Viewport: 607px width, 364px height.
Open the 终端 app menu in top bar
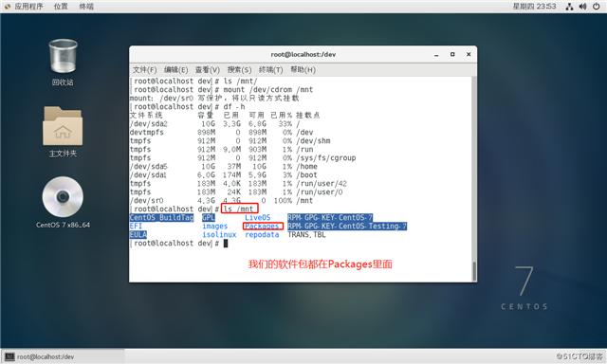click(x=86, y=7)
